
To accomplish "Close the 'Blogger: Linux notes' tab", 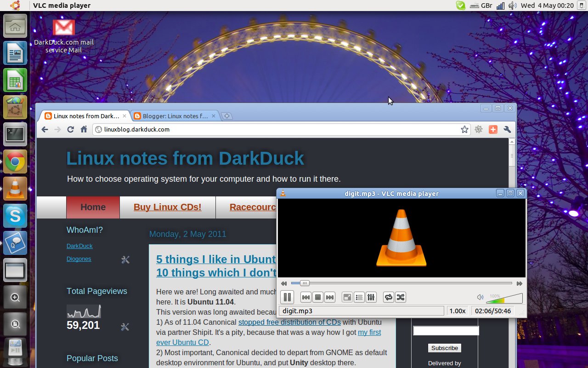I will (x=213, y=116).
